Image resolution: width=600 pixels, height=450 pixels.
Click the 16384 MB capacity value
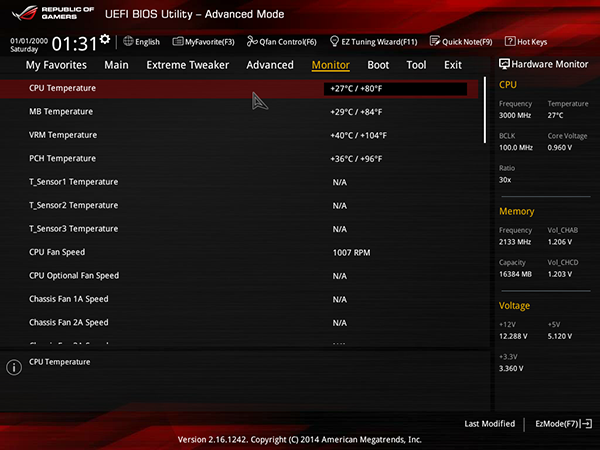coord(515,274)
